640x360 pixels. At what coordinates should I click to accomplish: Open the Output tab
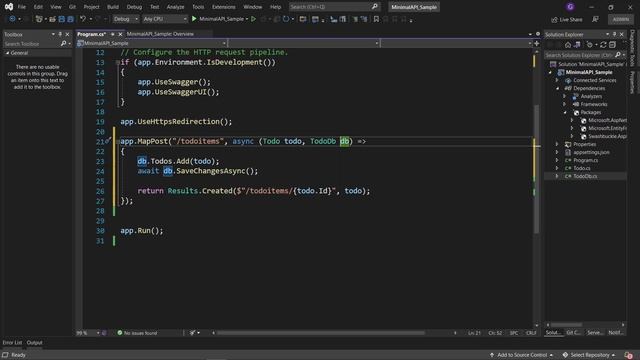[x=34, y=342]
